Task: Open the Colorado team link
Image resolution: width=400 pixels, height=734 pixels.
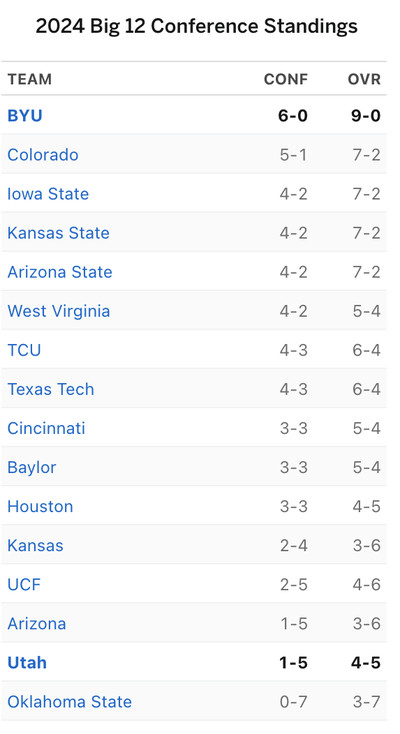Action: [x=43, y=155]
